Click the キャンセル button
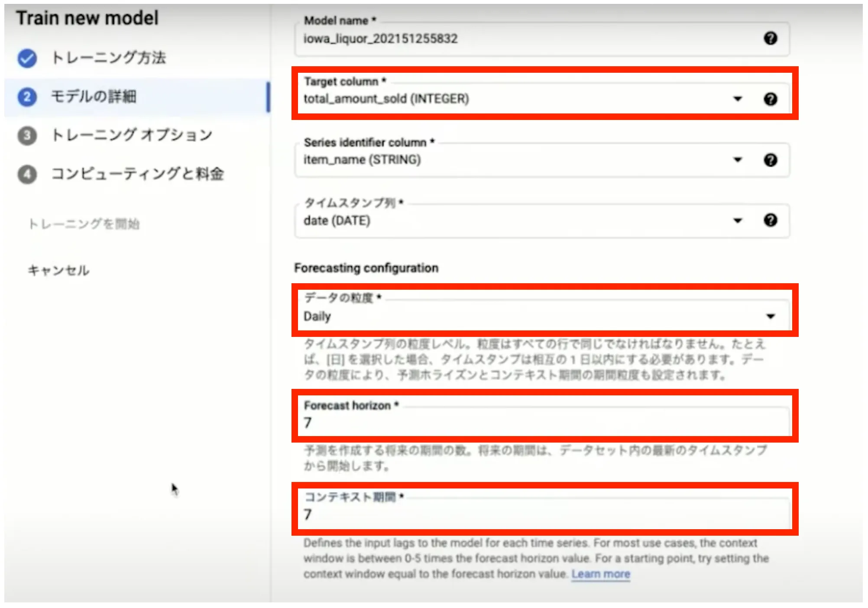868x608 pixels. pos(58,271)
